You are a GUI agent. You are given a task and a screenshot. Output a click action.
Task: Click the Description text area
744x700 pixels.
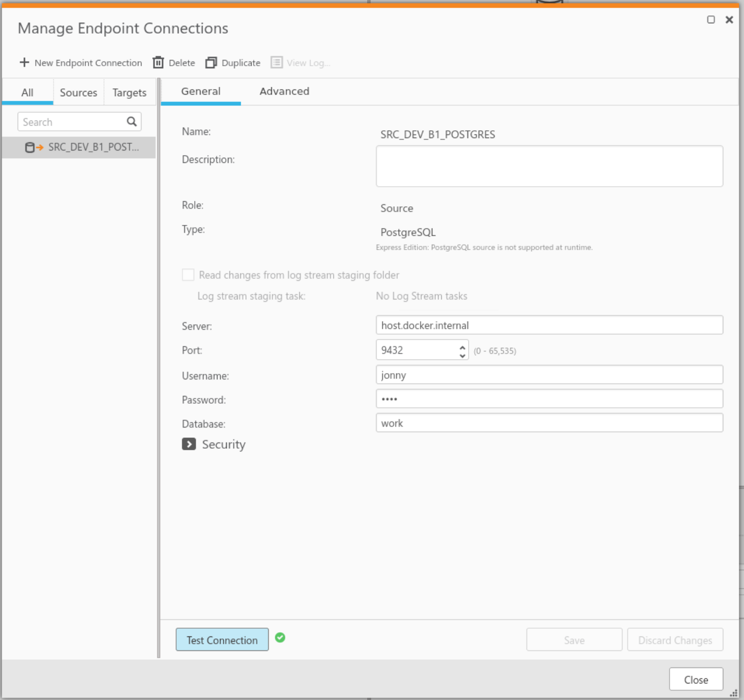pyautogui.click(x=549, y=166)
